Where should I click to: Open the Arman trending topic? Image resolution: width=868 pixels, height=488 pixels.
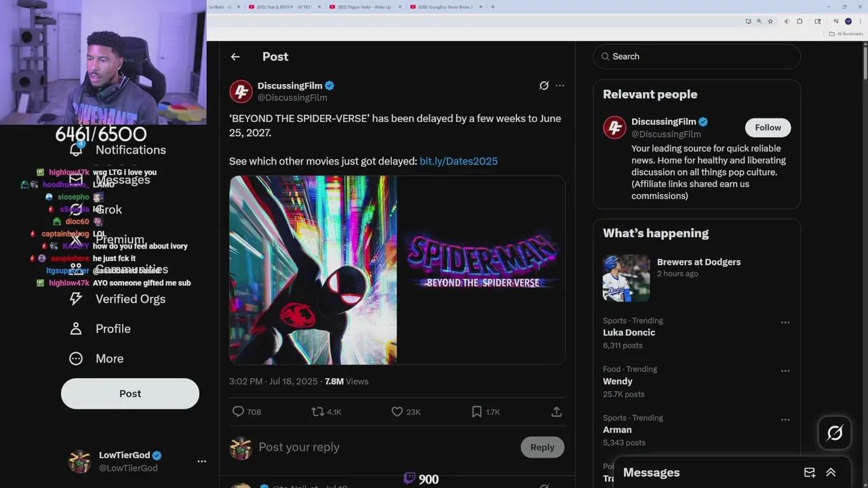click(x=617, y=430)
